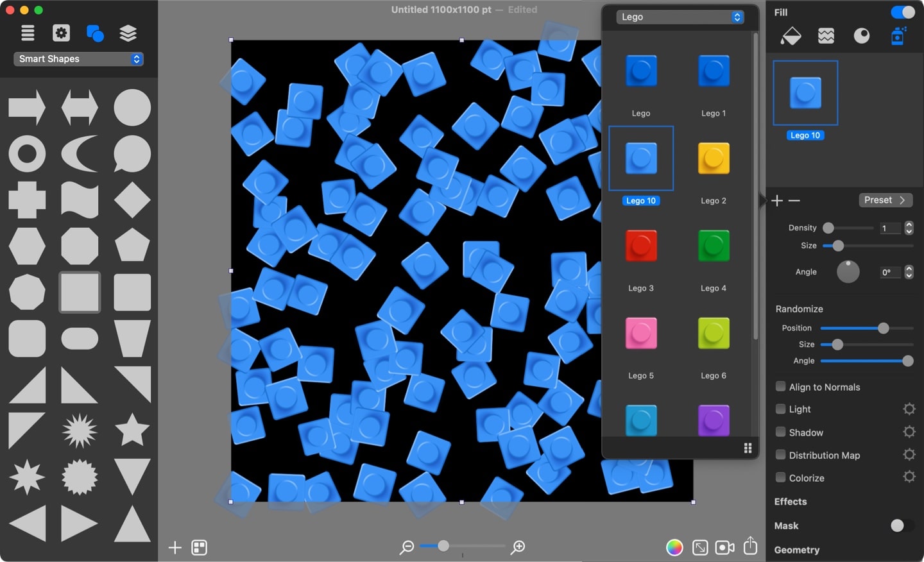The image size is (924, 562).
Task: Remove spray item with minus button
Action: tap(794, 201)
